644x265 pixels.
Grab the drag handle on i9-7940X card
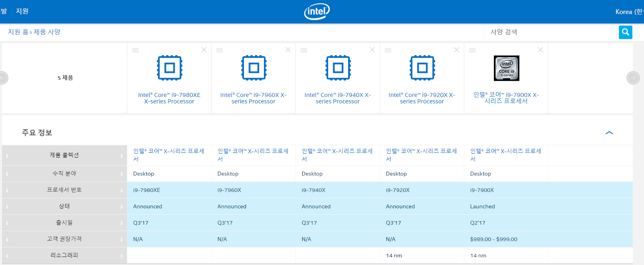[x=304, y=50]
